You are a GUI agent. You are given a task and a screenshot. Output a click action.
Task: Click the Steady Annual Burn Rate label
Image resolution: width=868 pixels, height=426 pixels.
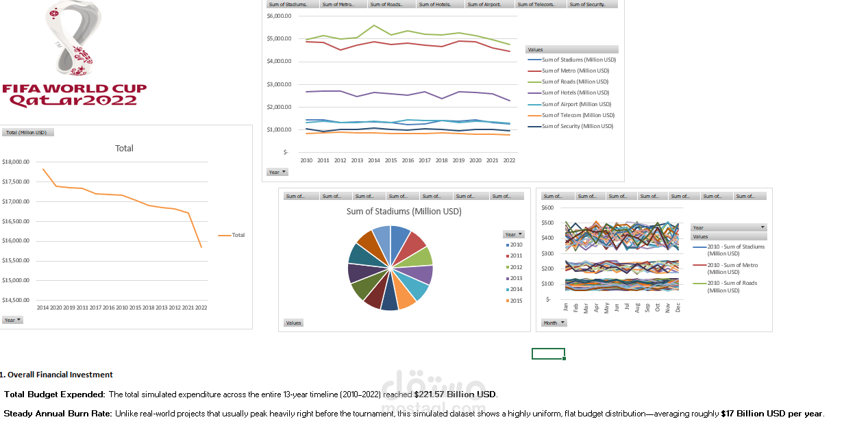(58, 414)
